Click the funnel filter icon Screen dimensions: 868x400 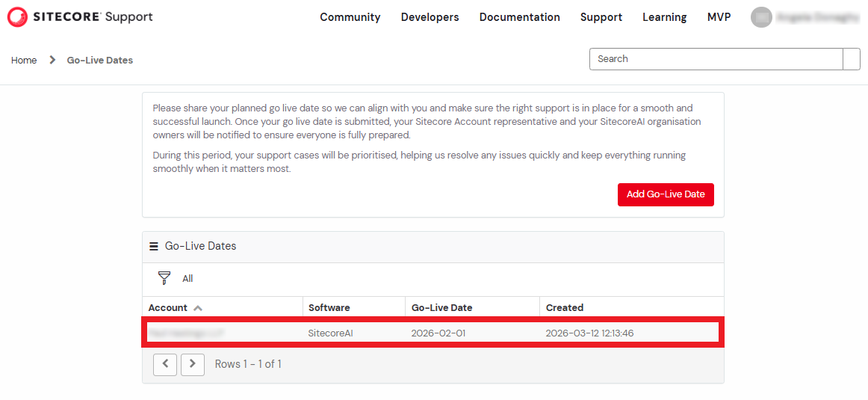[x=164, y=278]
